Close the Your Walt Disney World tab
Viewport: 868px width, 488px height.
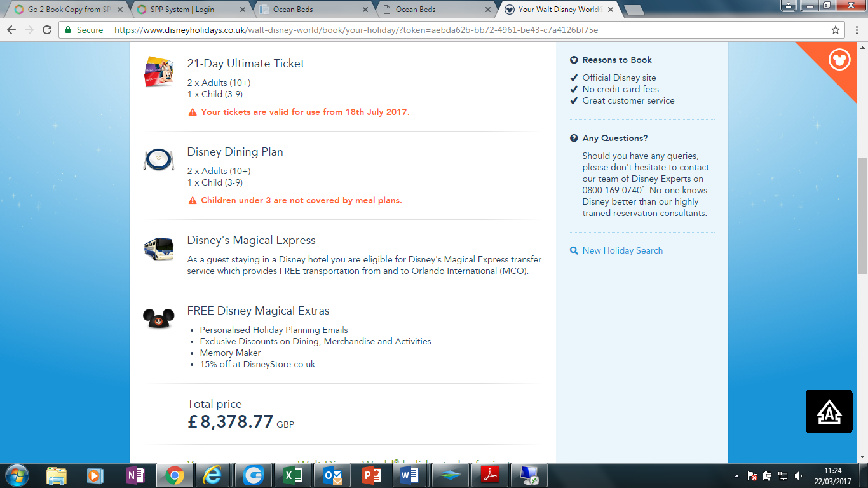[610, 10]
